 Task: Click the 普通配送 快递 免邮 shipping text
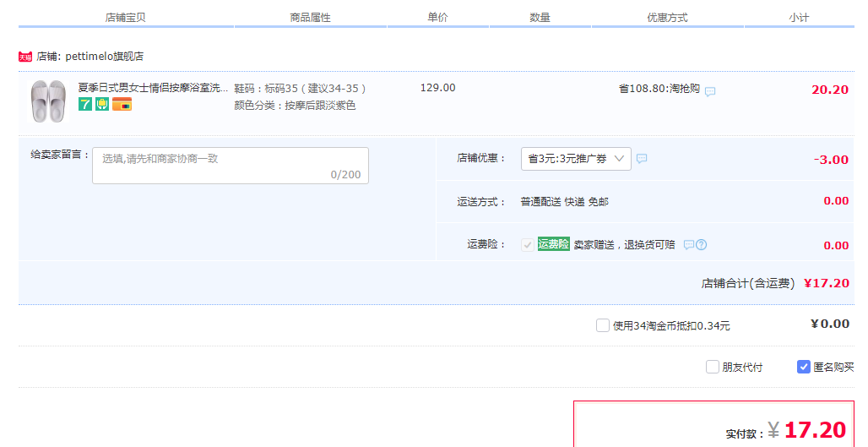pyautogui.click(x=565, y=202)
